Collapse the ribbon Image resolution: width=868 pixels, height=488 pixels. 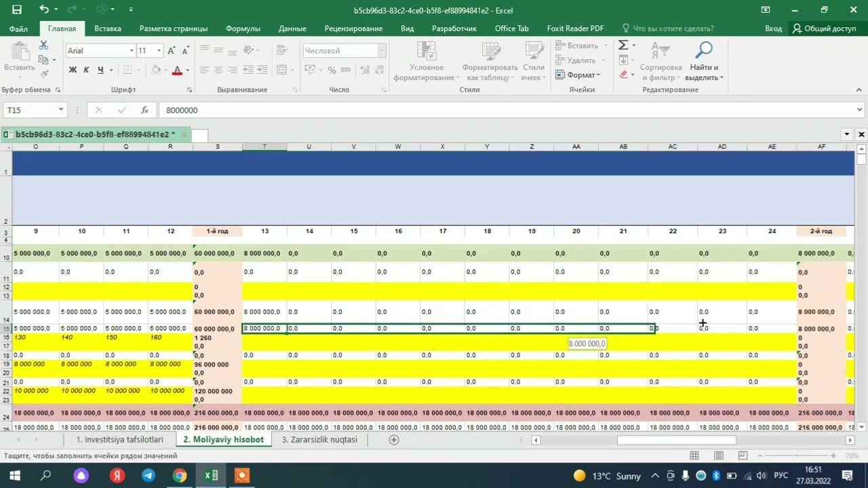860,89
